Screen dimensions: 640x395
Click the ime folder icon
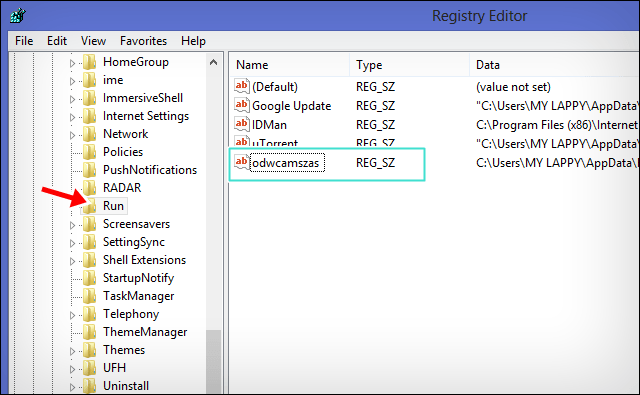tap(89, 80)
